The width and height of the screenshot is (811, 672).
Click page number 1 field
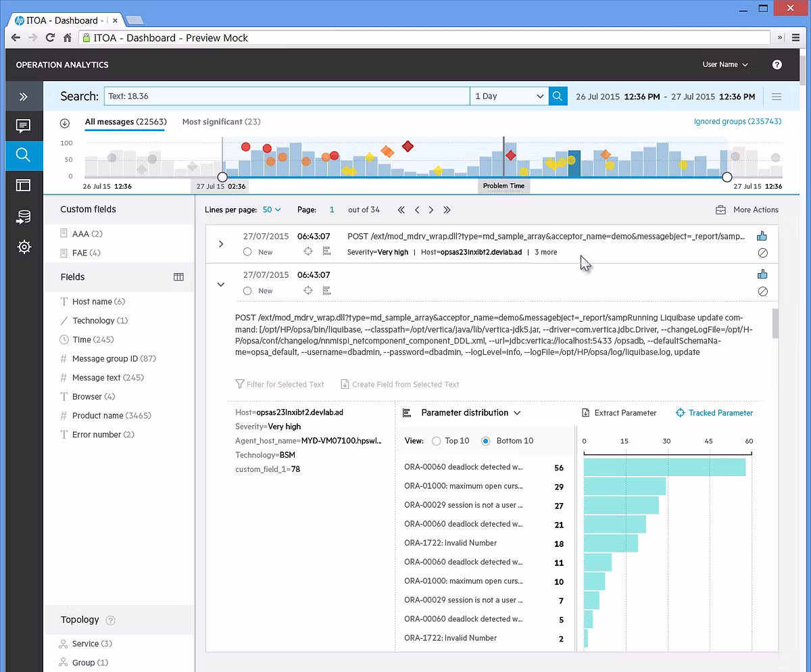332,210
